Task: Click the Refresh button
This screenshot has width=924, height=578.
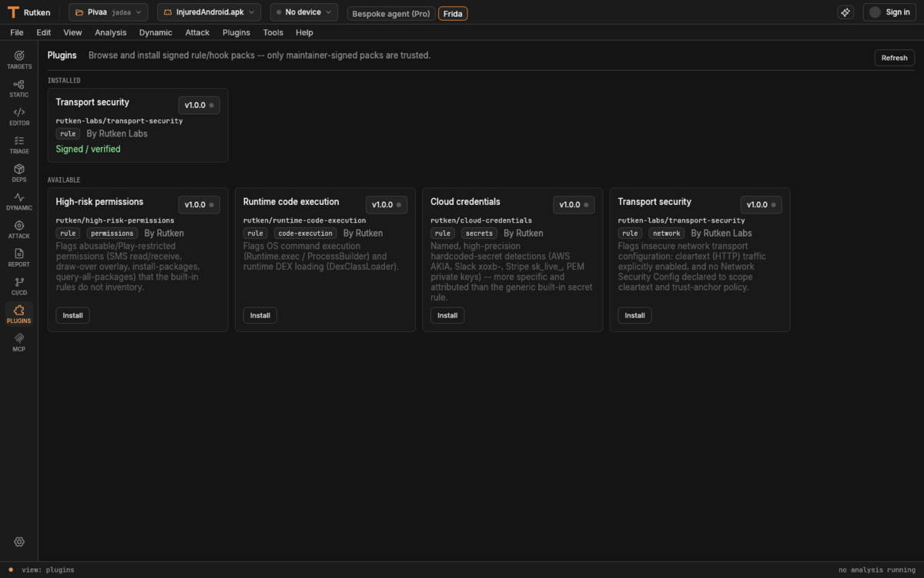Action: click(895, 58)
